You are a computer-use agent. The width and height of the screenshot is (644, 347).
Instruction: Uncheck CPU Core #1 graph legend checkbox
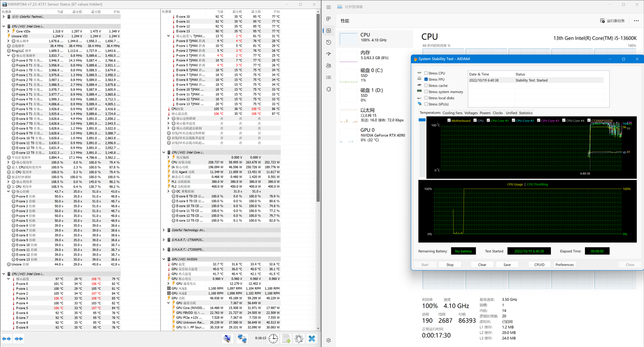point(488,120)
